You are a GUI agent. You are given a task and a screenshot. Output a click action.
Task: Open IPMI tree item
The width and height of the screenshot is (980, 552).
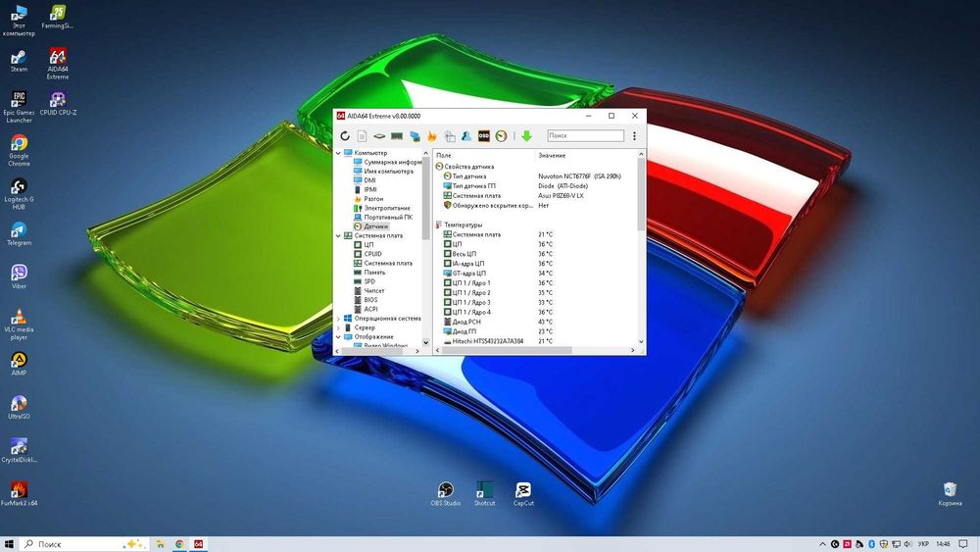(x=365, y=189)
